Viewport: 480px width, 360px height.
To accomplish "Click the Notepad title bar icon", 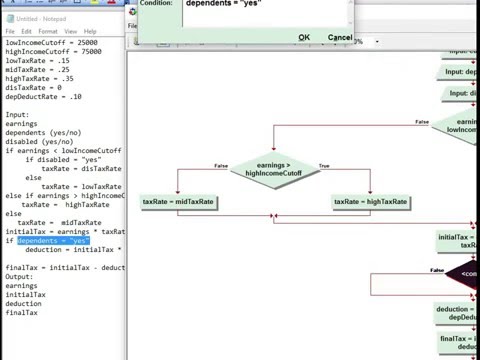I will click(x=10, y=19).
